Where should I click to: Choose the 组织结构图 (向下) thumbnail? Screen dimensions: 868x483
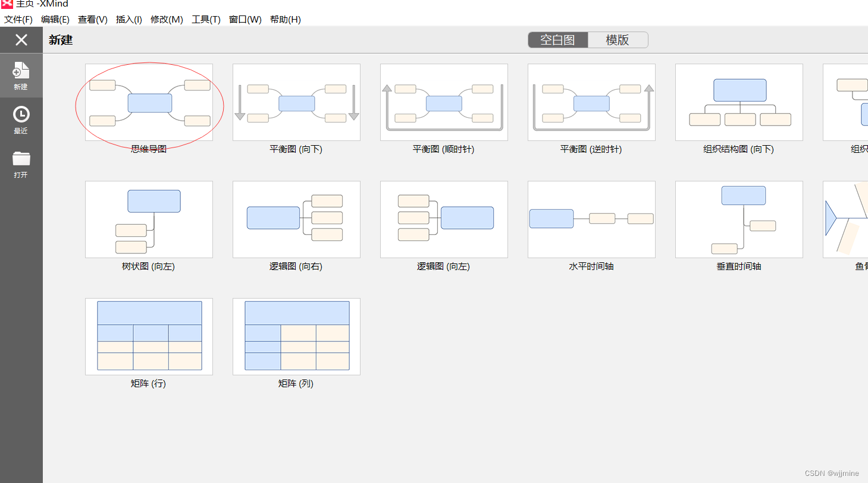(x=739, y=102)
